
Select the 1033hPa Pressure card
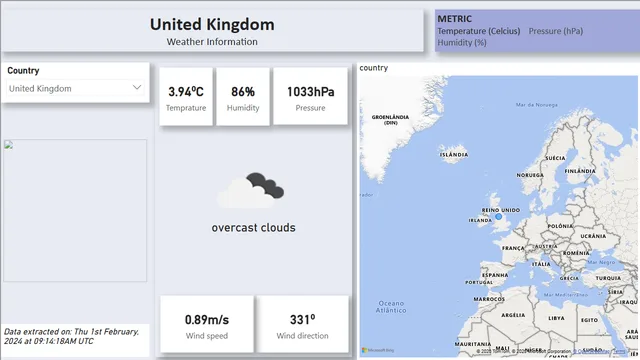click(310, 97)
